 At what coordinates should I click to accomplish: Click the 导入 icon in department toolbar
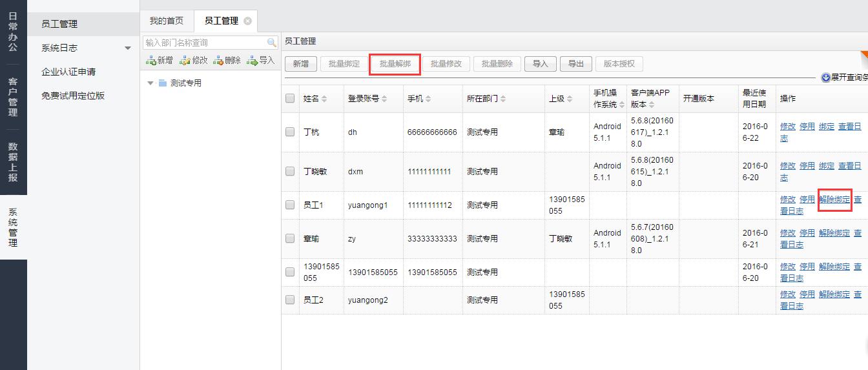(252, 61)
